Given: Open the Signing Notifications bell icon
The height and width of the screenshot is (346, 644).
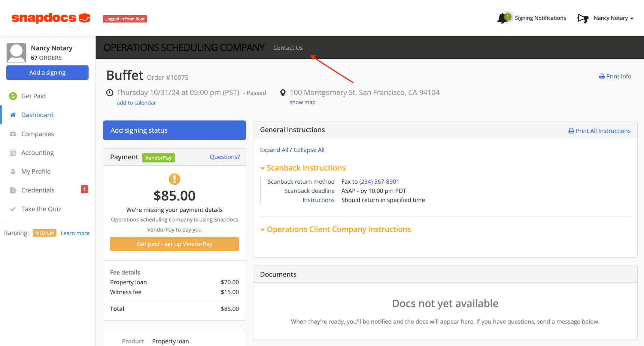Looking at the screenshot, I should [503, 18].
